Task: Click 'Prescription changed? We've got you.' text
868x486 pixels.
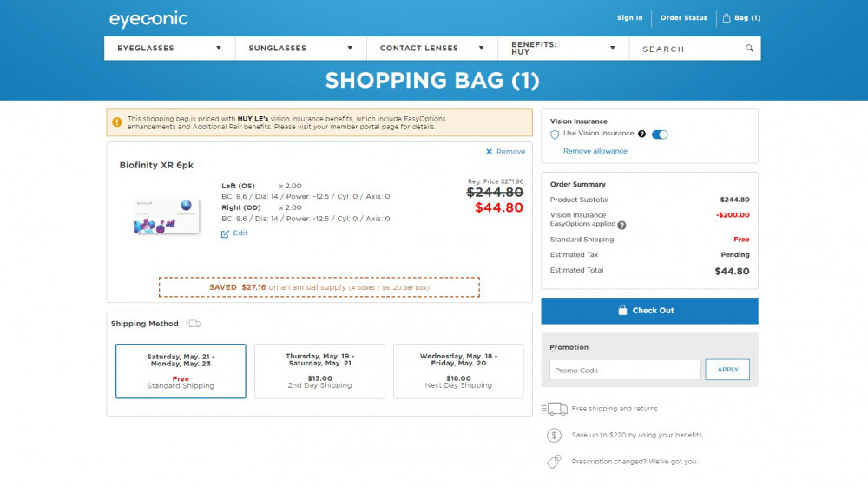Action: (635, 462)
